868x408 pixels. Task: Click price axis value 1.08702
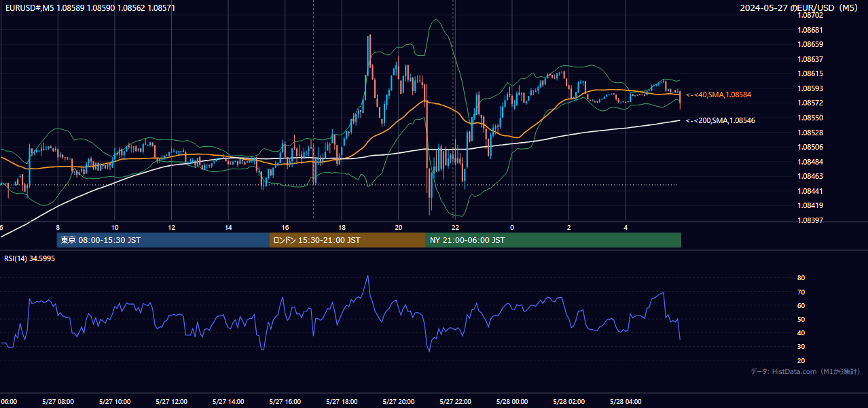tap(810, 15)
